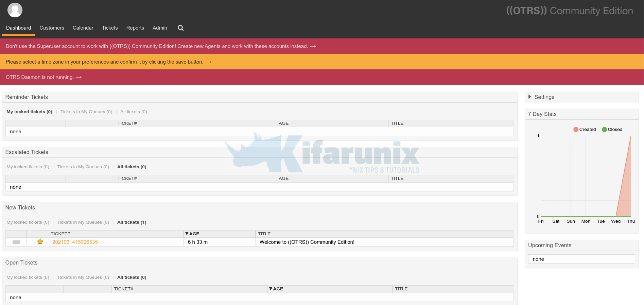Open the Admin menu
The image size is (644, 305).
160,28
